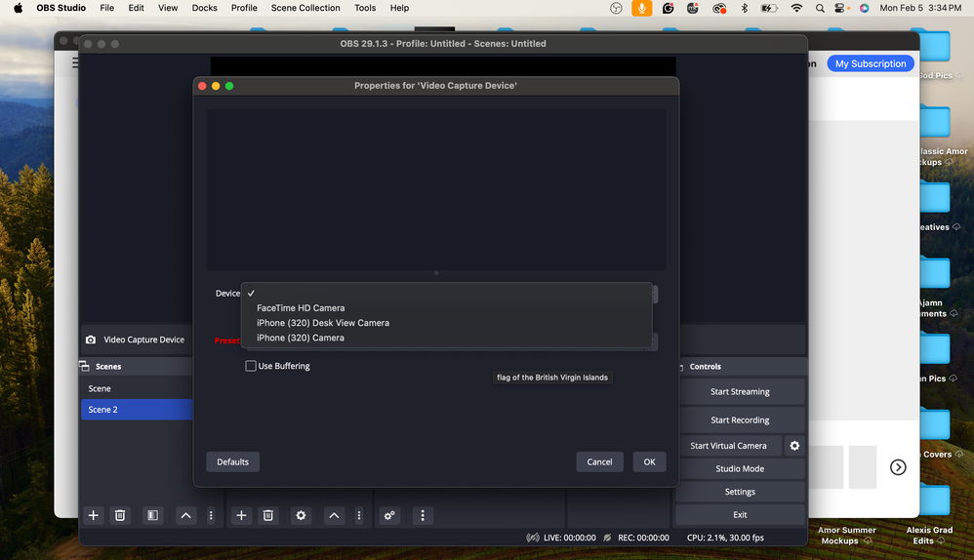974x560 pixels.
Task: Click the CPU usage status bar entry
Action: (725, 538)
